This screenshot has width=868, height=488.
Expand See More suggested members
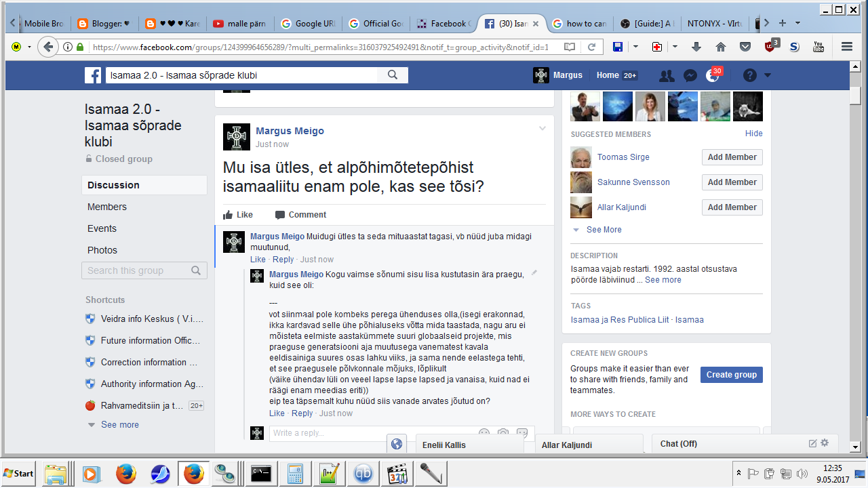[604, 230]
